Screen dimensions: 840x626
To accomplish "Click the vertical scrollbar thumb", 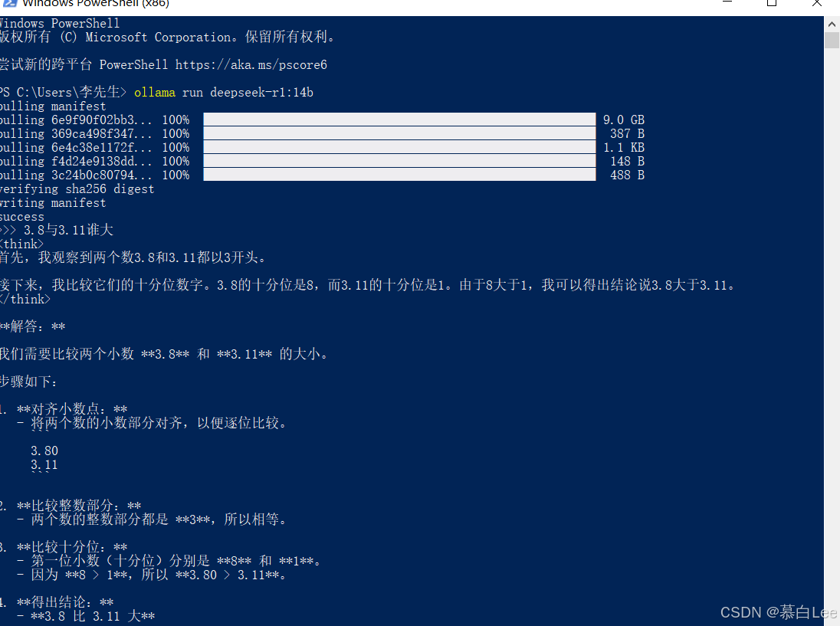I will click(832, 40).
